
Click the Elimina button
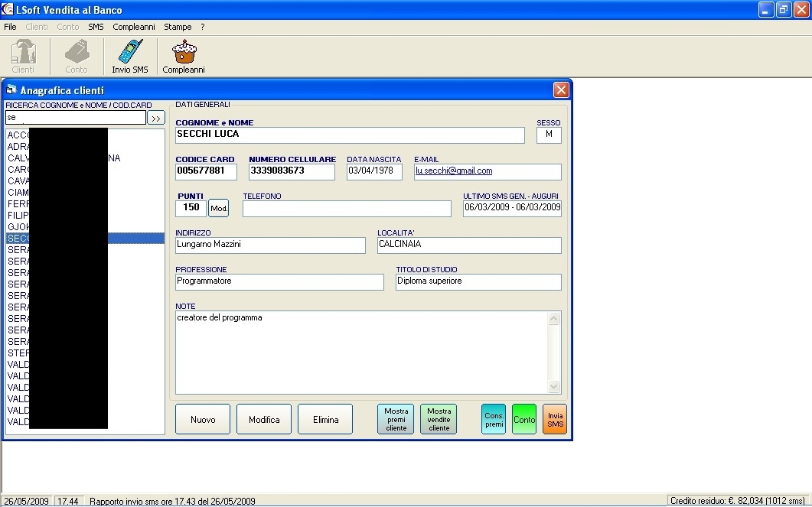pyautogui.click(x=326, y=420)
